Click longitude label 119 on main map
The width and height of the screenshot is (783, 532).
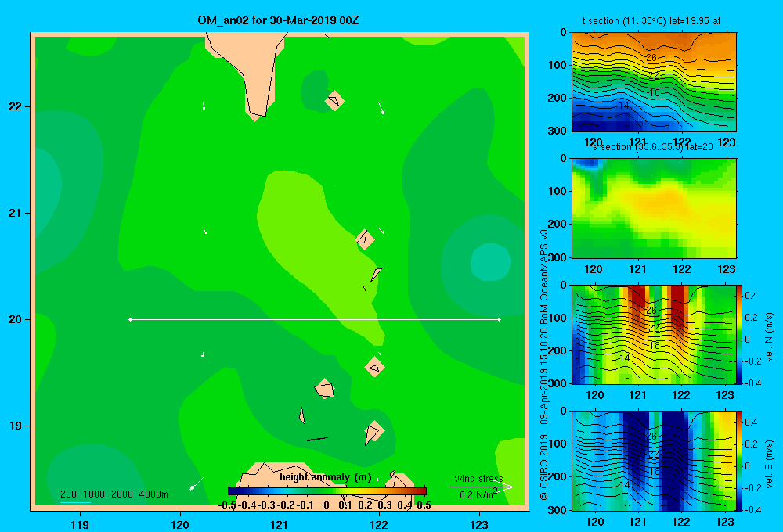[x=80, y=524]
